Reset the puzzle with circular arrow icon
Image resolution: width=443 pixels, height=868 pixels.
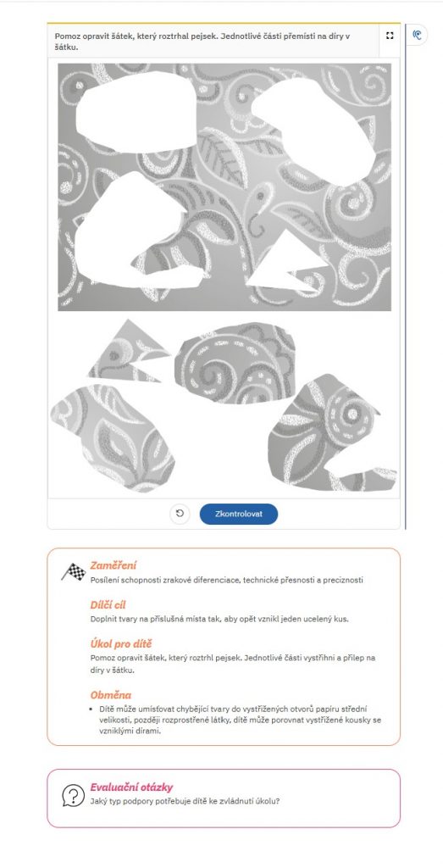180,514
